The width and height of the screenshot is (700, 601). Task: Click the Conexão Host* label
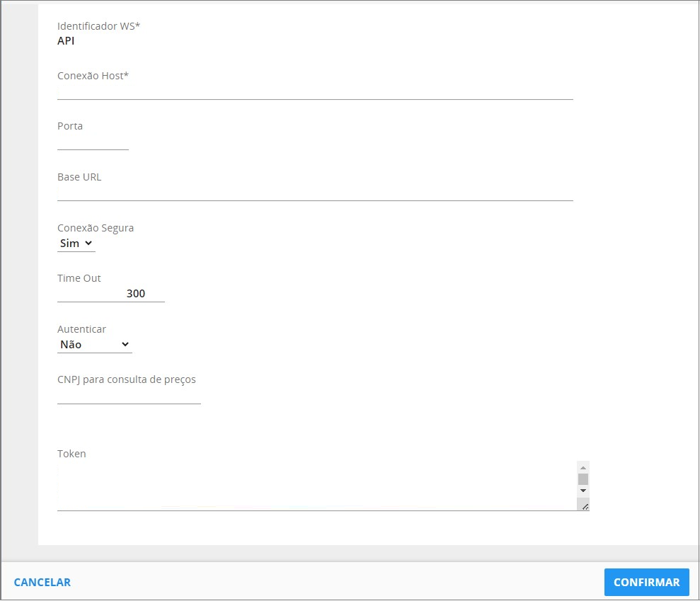(x=93, y=76)
